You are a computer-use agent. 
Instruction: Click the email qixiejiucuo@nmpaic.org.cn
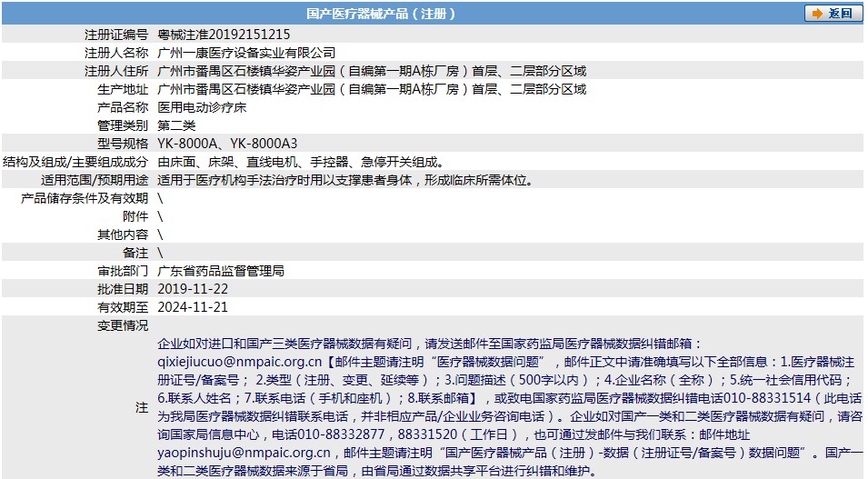(239, 362)
